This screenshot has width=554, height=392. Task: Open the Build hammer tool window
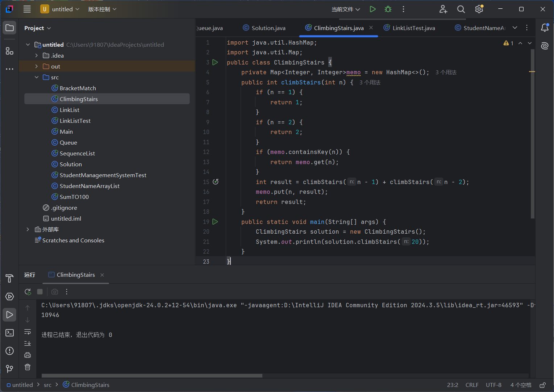click(10, 278)
